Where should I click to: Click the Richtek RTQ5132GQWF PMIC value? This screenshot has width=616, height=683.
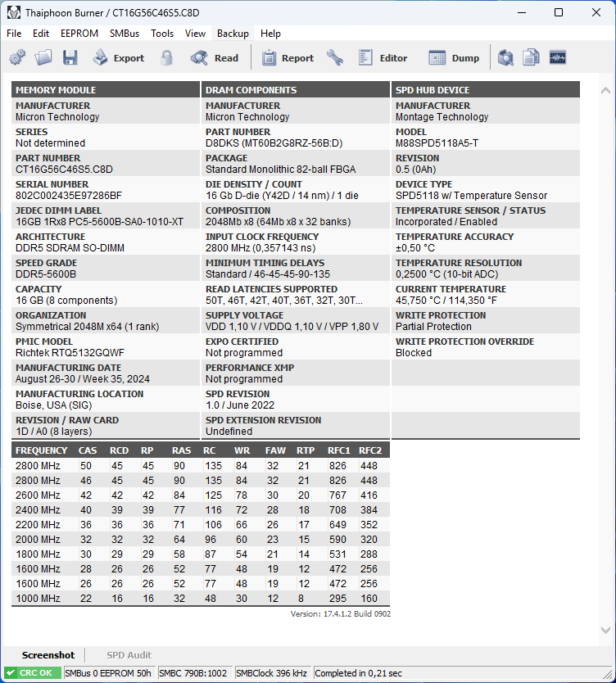click(70, 352)
